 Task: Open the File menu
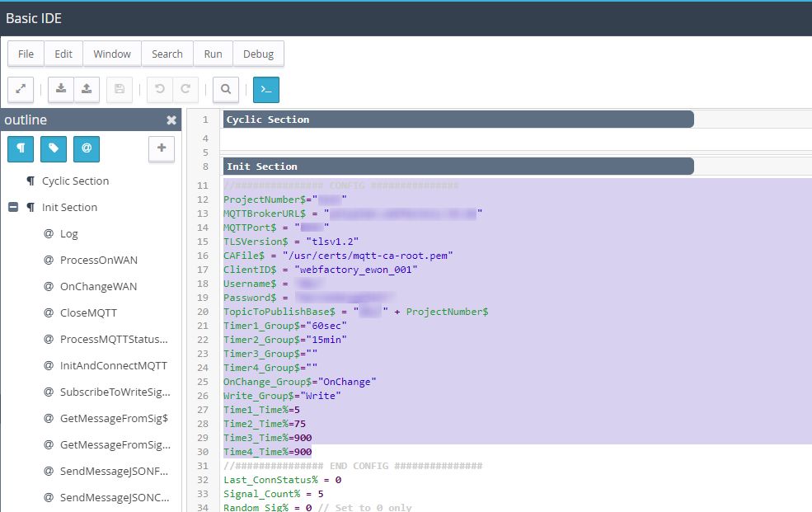pos(26,54)
